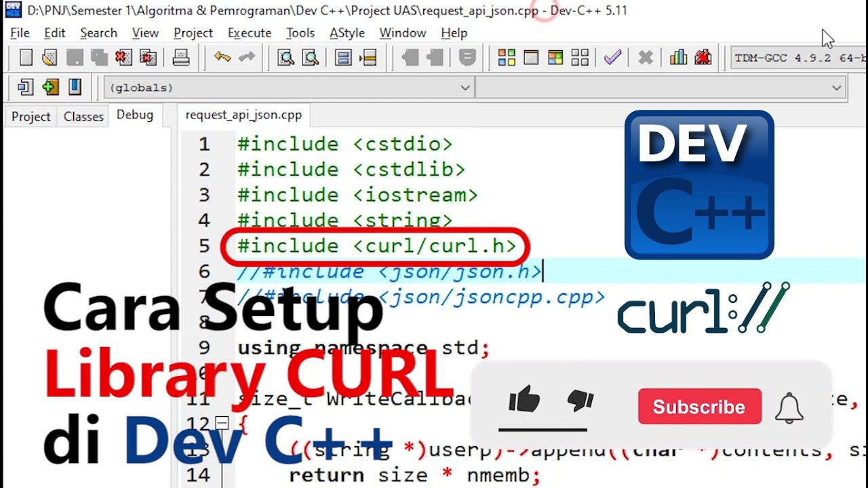Click the Save file toolbar icon

(75, 58)
